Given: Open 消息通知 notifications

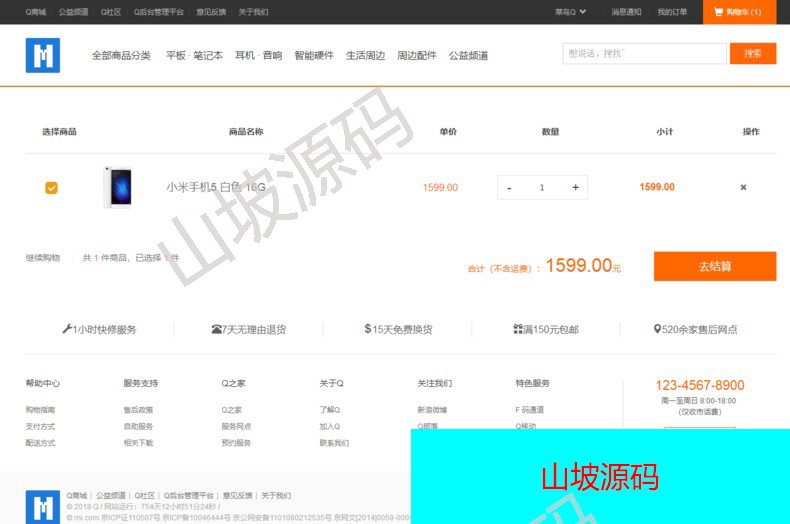Looking at the screenshot, I should 626,12.
